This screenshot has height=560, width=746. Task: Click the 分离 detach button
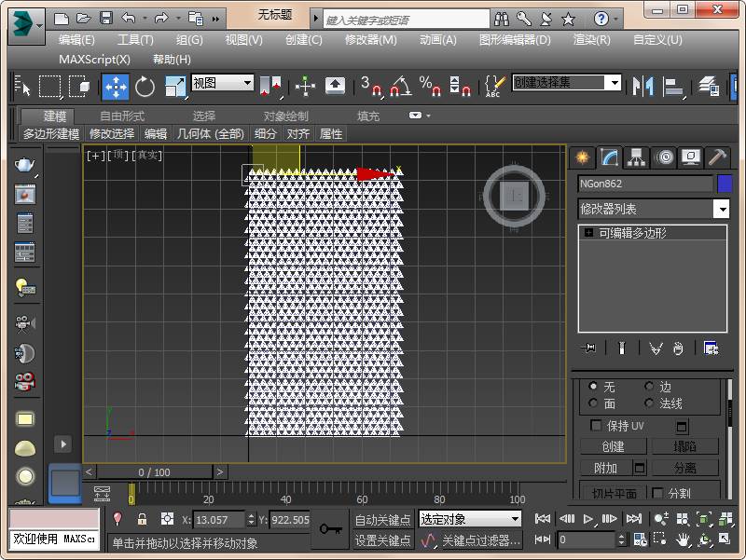pos(684,469)
